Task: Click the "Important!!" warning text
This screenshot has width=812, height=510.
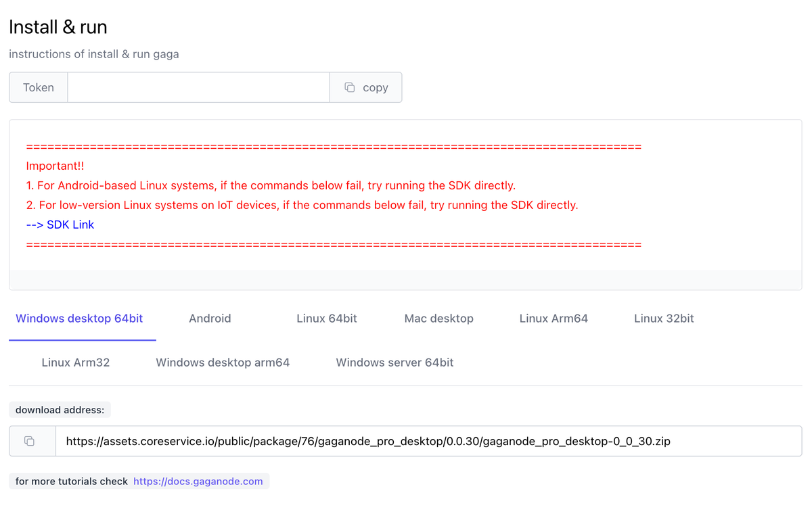Action: [x=55, y=166]
